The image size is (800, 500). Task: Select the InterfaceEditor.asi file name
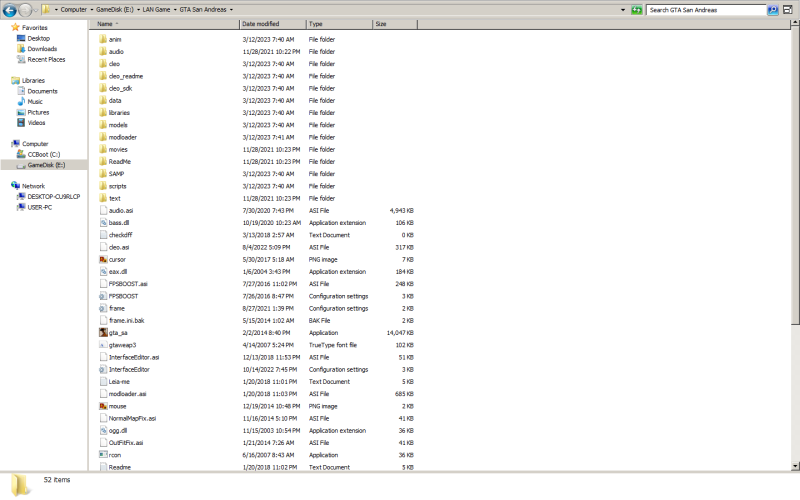[x=134, y=357]
